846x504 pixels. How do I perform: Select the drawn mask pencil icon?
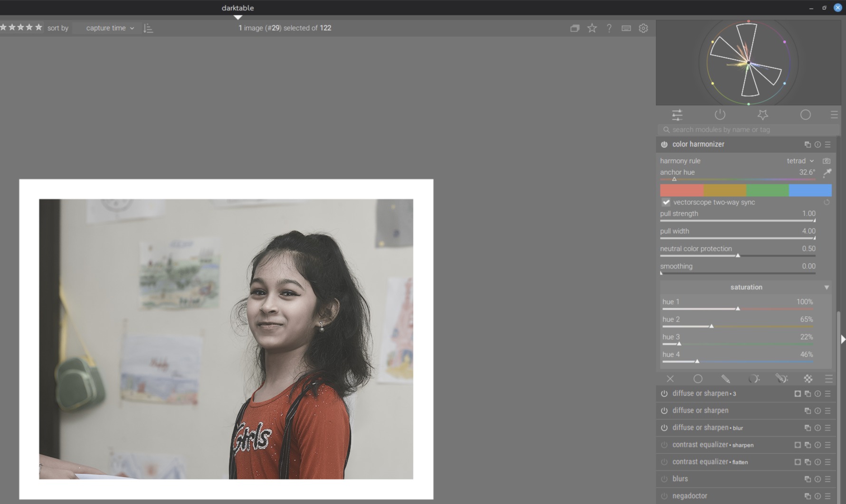(725, 379)
